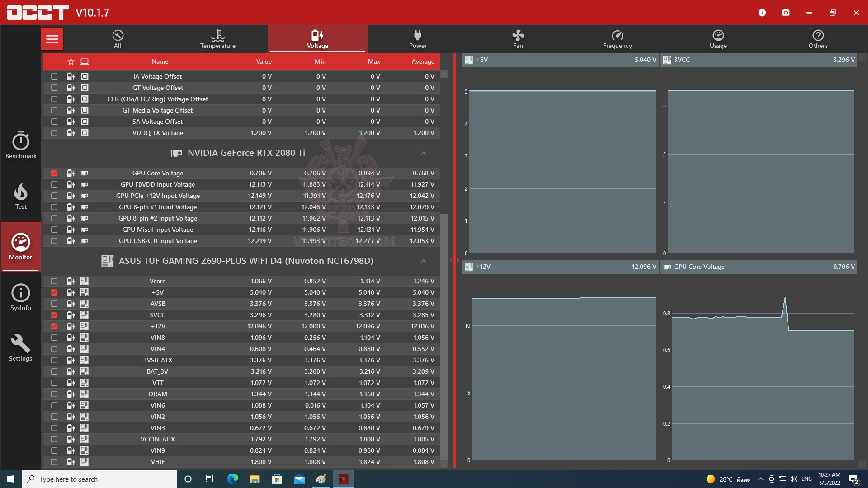868x488 pixels.
Task: Enable the Vcore sensor checkbox
Action: coord(54,281)
